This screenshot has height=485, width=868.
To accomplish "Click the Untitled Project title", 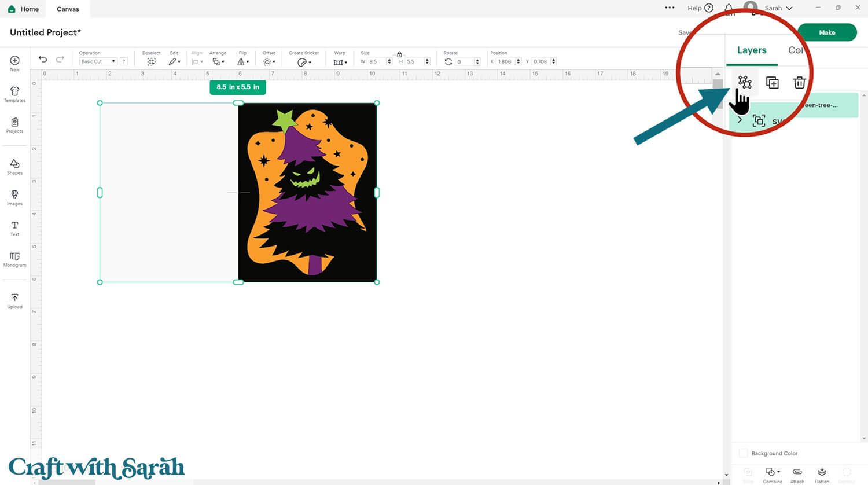I will [45, 32].
